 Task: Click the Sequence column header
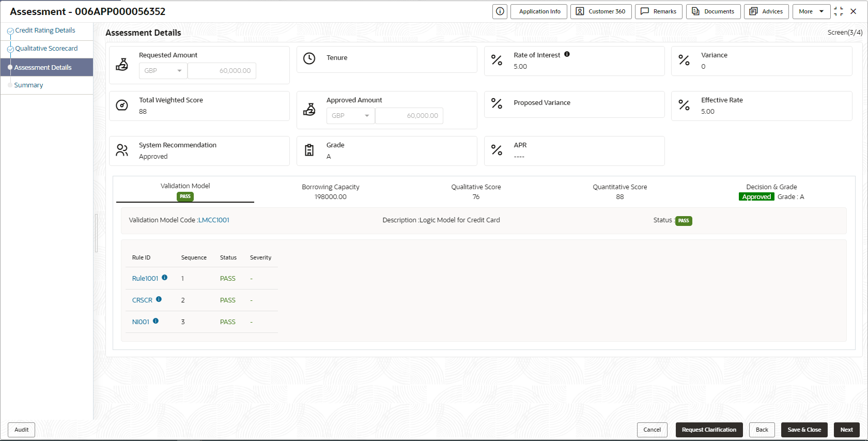pyautogui.click(x=194, y=257)
